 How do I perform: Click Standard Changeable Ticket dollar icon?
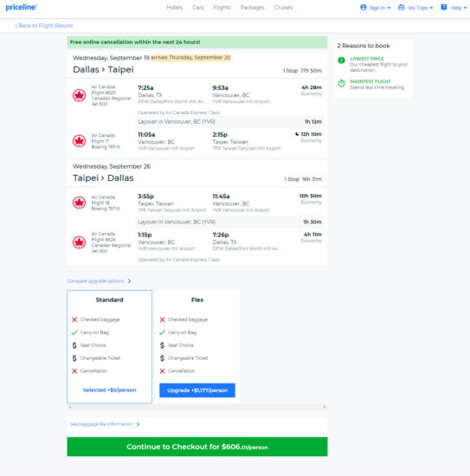point(74,358)
